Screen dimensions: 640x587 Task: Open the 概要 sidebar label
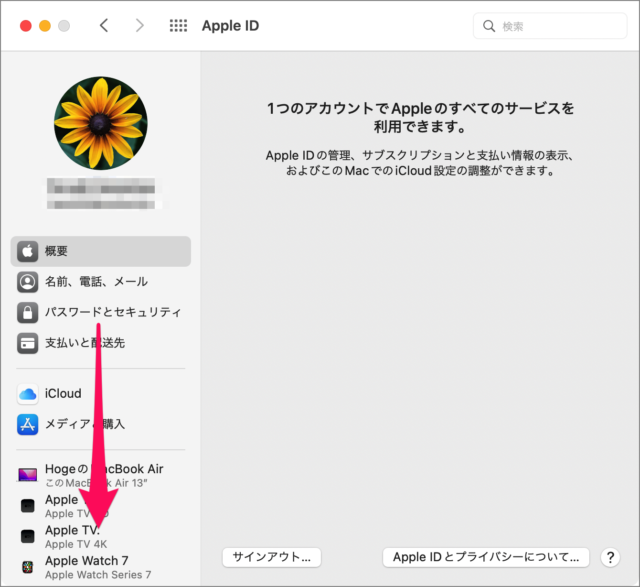tap(56, 251)
